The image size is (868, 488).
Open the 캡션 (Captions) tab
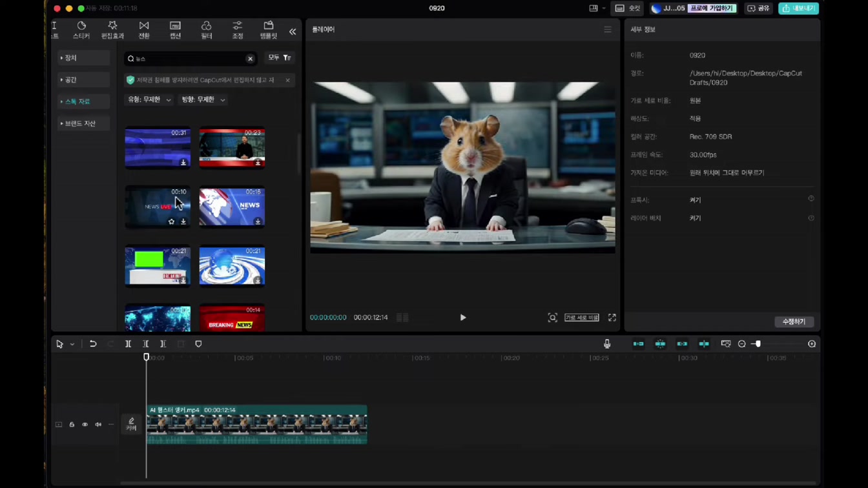click(x=175, y=30)
